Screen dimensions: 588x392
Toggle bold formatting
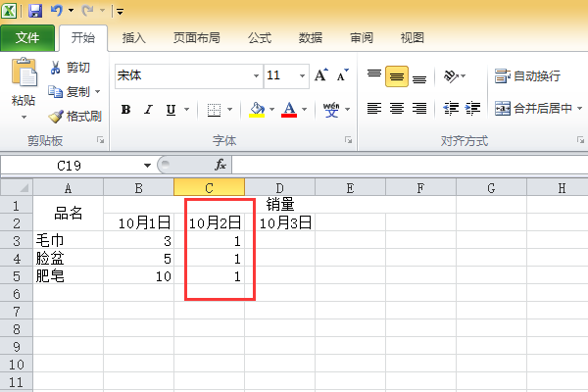click(126, 110)
